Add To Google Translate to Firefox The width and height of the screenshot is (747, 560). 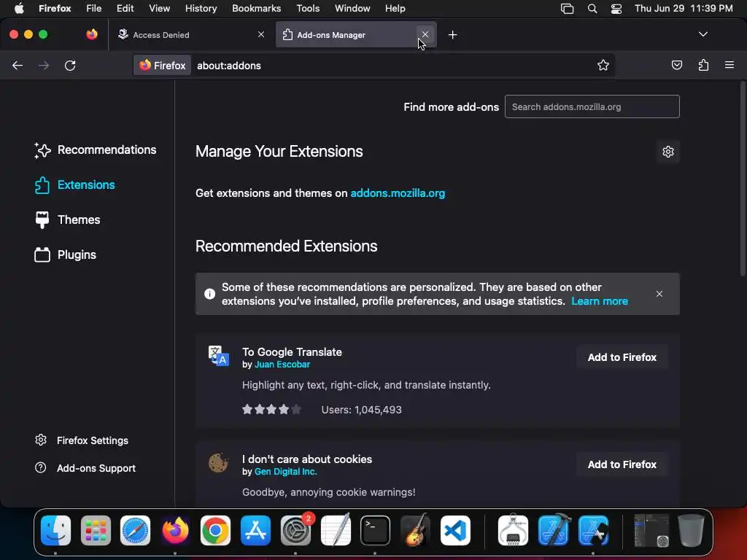[x=622, y=357]
